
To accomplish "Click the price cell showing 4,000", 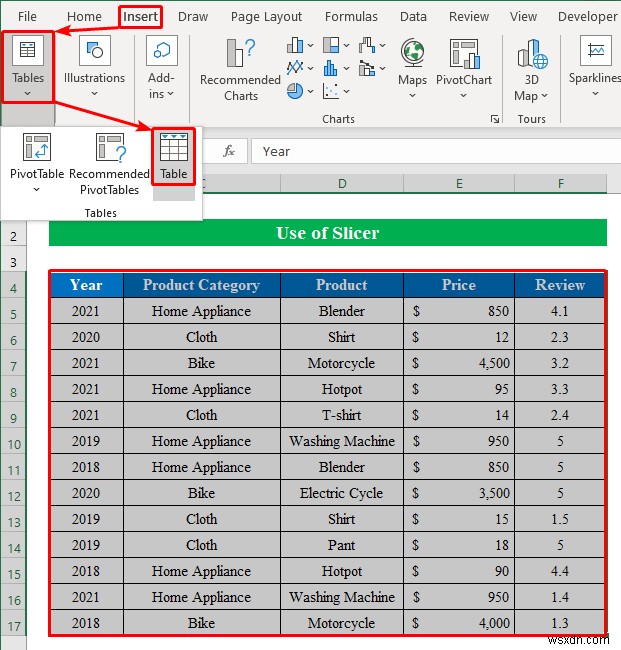I will (459, 623).
